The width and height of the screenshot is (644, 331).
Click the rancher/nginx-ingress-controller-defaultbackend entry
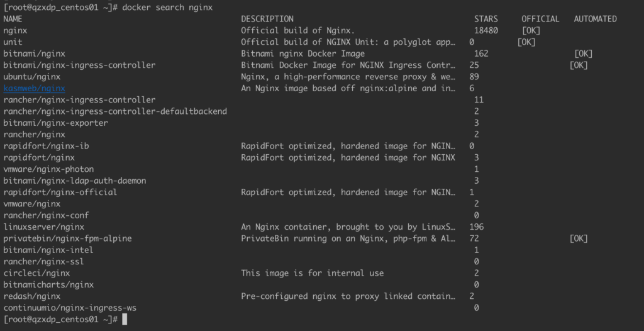click(115, 111)
